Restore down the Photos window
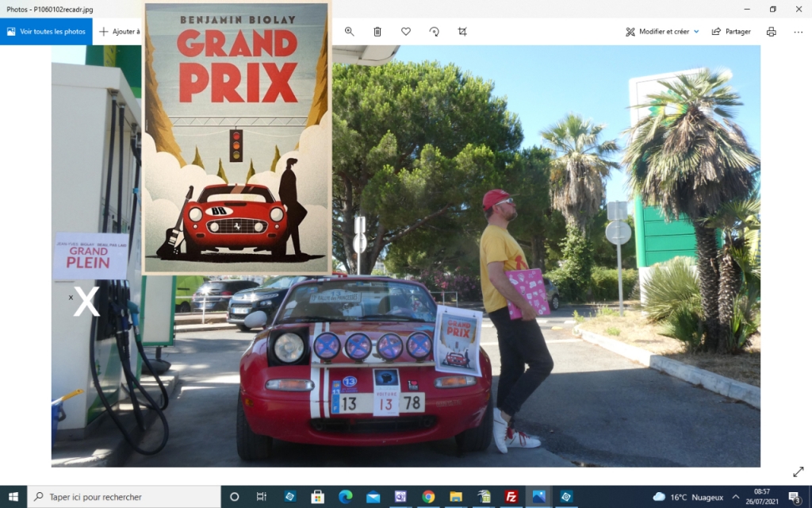 tap(772, 9)
